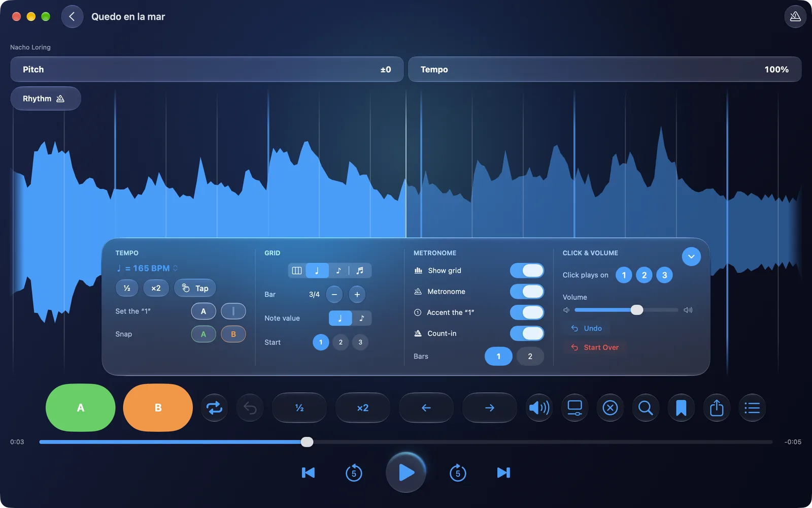Set Start beat to 3
Viewport: 812px width, 508px height.
(x=360, y=342)
